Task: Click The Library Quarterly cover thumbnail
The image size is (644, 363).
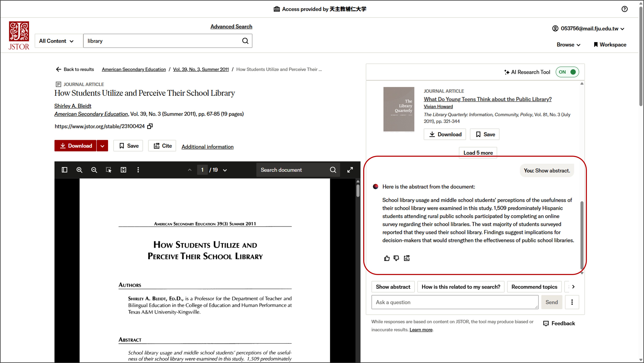Action: coord(399,109)
